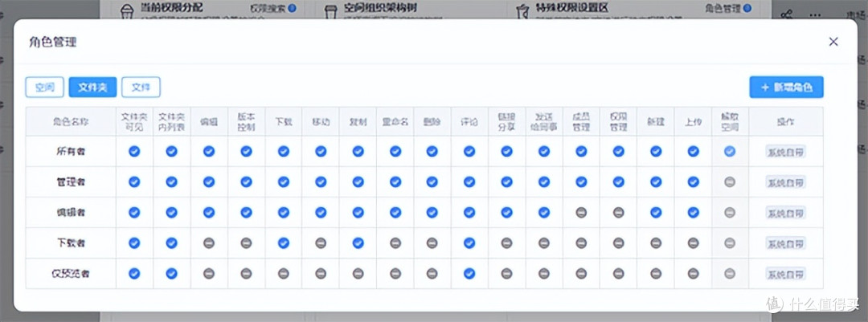Switch to the 文件 tab

tap(141, 88)
